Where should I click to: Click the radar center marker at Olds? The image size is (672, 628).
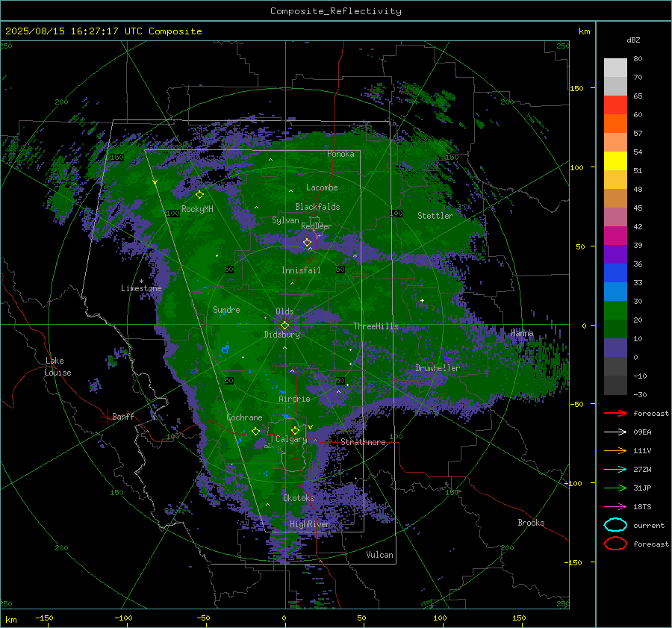(284, 326)
